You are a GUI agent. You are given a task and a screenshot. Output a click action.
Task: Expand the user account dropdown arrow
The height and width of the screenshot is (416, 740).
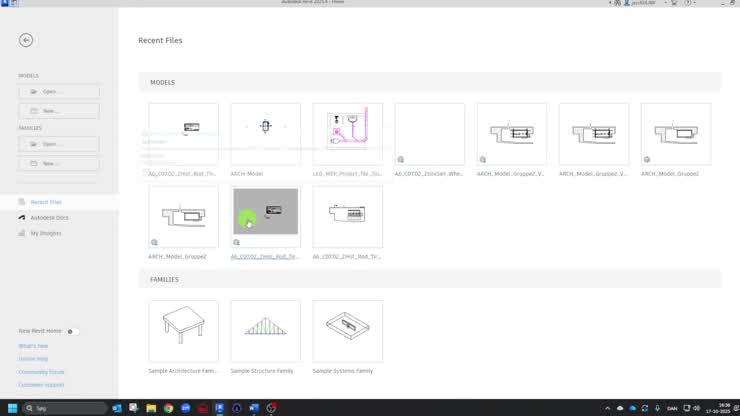click(x=665, y=2)
